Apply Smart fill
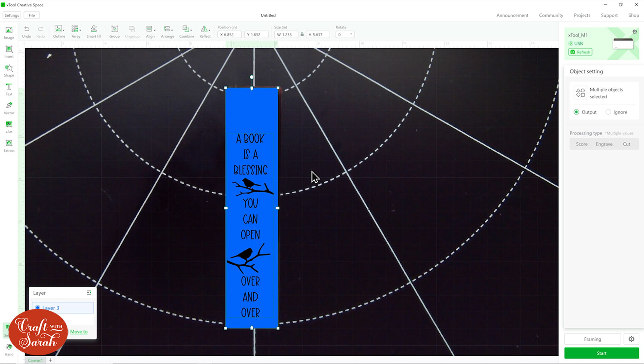Image resolution: width=644 pixels, height=364 pixels. (x=94, y=31)
